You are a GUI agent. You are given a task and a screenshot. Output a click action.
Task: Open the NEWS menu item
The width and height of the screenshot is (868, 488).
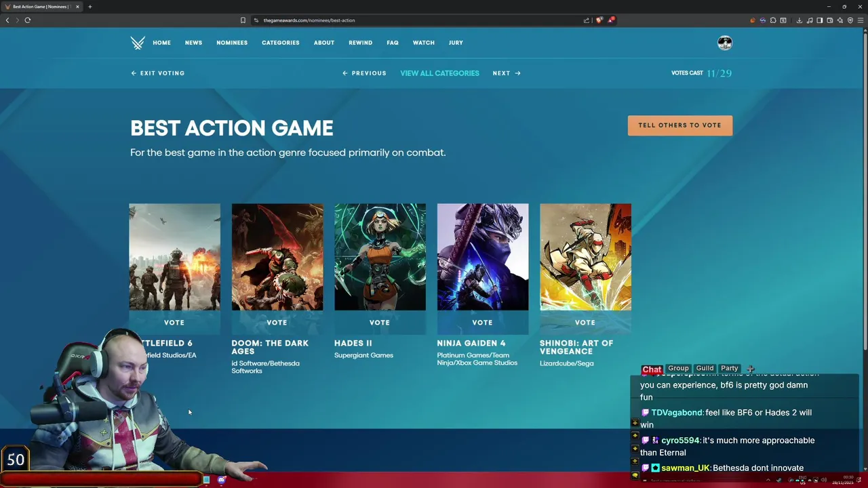[193, 43]
